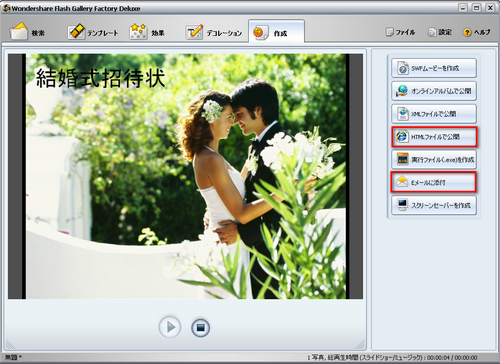Click the globe icon on online album button
500x364 pixels.
click(402, 91)
